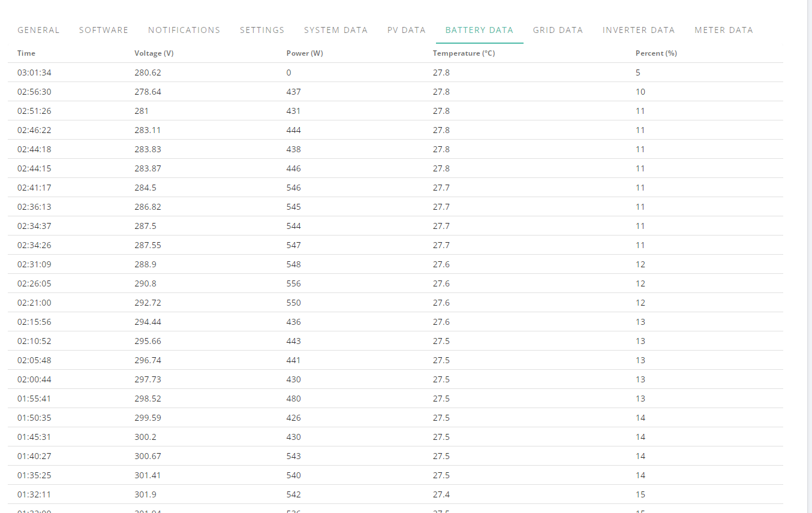Click percent value 15 at 01:32:11
812x513 pixels.
(x=640, y=494)
